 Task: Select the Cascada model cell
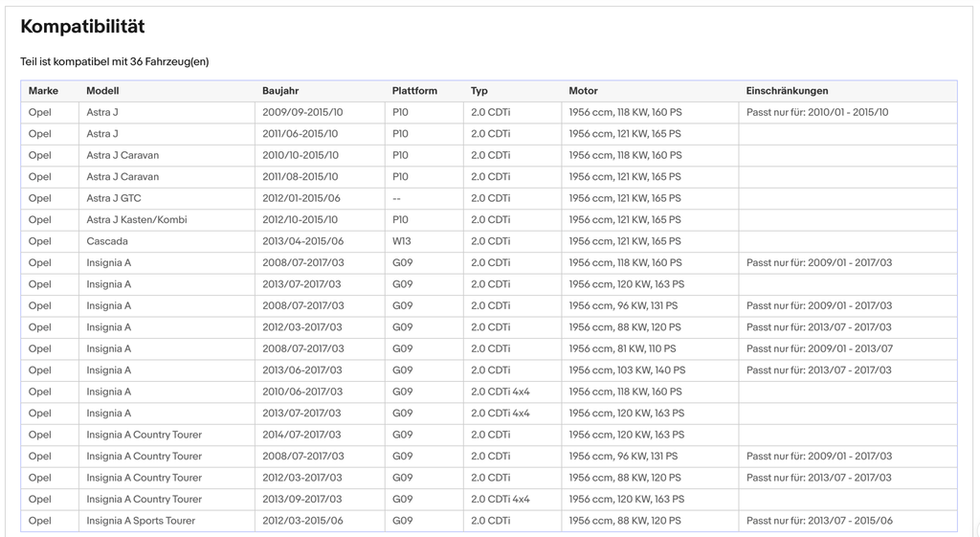pyautogui.click(x=167, y=241)
